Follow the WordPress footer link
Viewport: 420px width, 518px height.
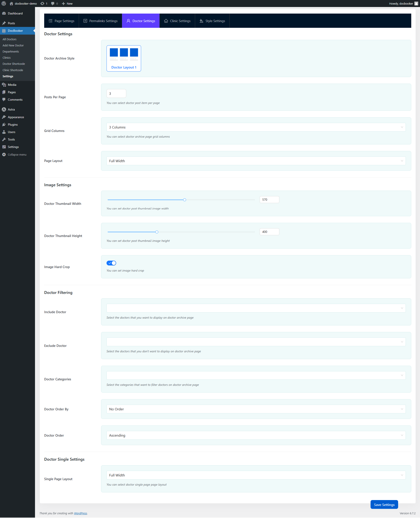80,513
